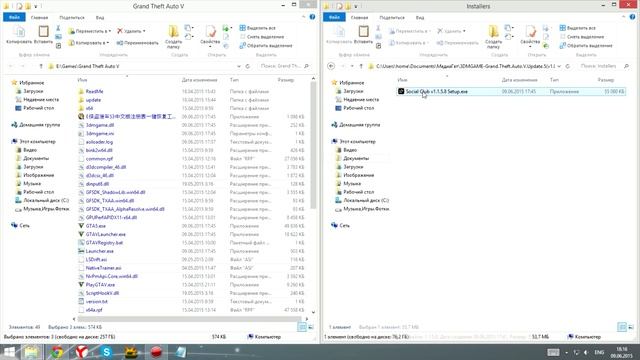Viewport: 640px width, 360px height.
Task: Refresh the Installers folder view
Action: (x=568, y=66)
